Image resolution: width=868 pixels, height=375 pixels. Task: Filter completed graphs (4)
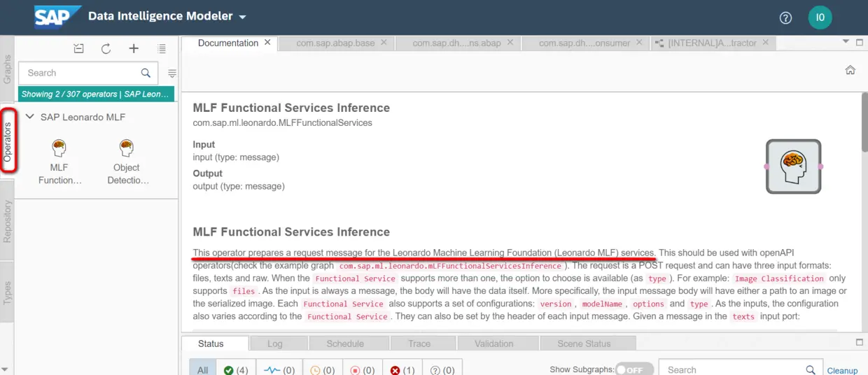point(236,369)
